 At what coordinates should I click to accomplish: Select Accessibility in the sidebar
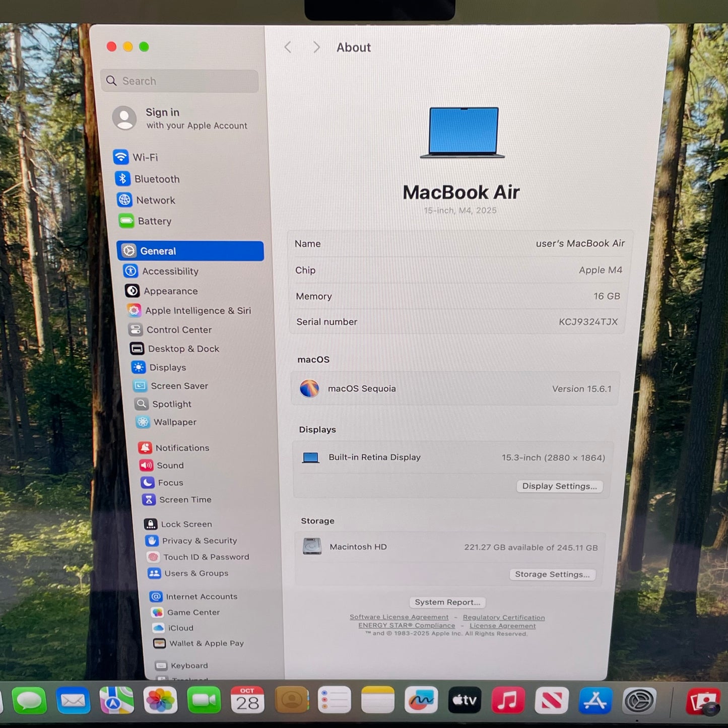pyautogui.click(x=170, y=271)
